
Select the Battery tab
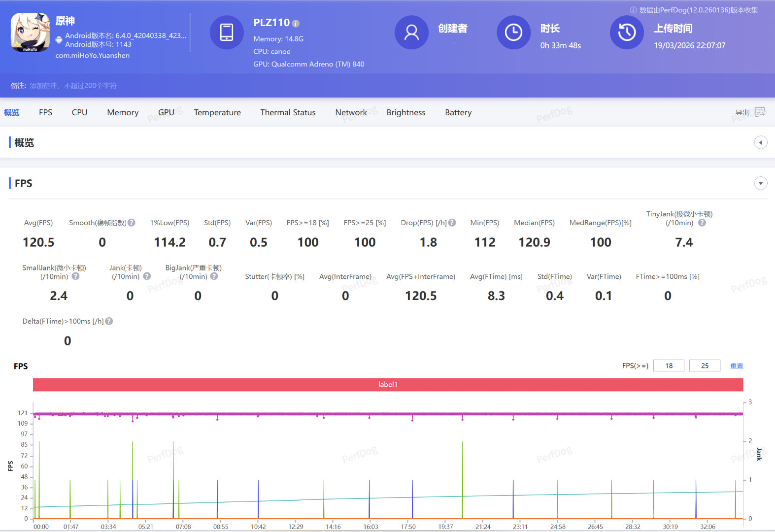458,112
